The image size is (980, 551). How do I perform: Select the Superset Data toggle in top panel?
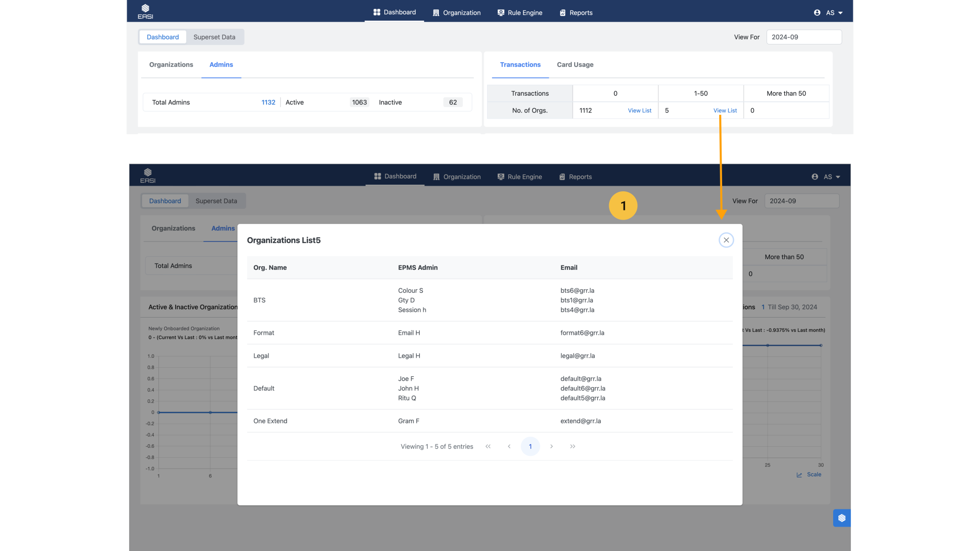(x=214, y=37)
